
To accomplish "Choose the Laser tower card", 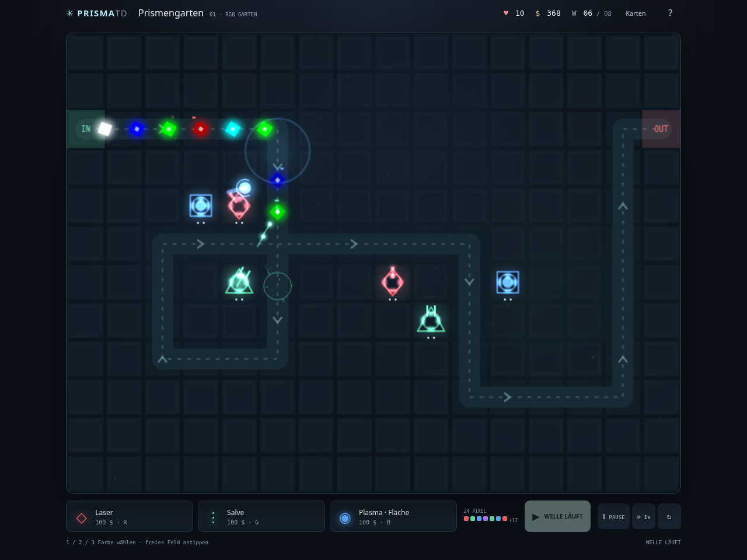I will [x=130, y=516].
